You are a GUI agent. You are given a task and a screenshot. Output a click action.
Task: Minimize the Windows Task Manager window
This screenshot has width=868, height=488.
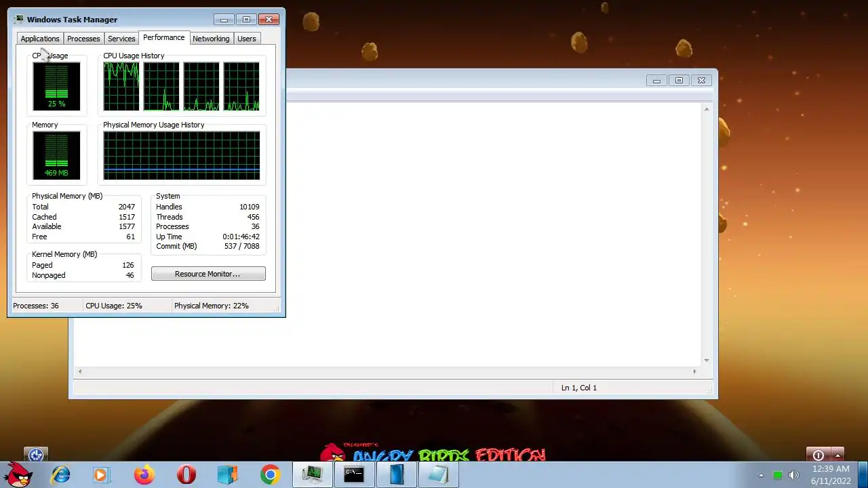click(224, 20)
